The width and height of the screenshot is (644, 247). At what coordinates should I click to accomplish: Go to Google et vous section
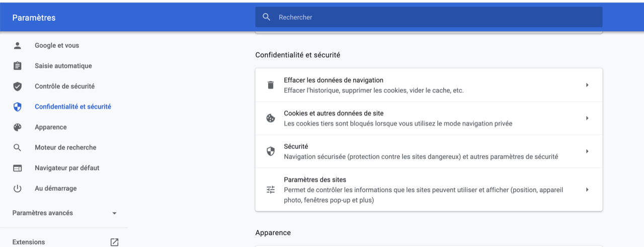pyautogui.click(x=57, y=45)
